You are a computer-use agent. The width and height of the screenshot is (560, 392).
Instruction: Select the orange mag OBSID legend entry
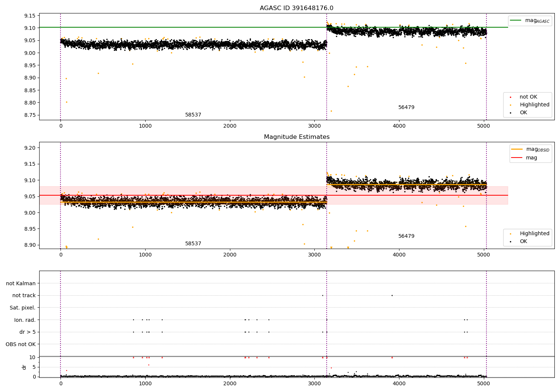pos(531,149)
